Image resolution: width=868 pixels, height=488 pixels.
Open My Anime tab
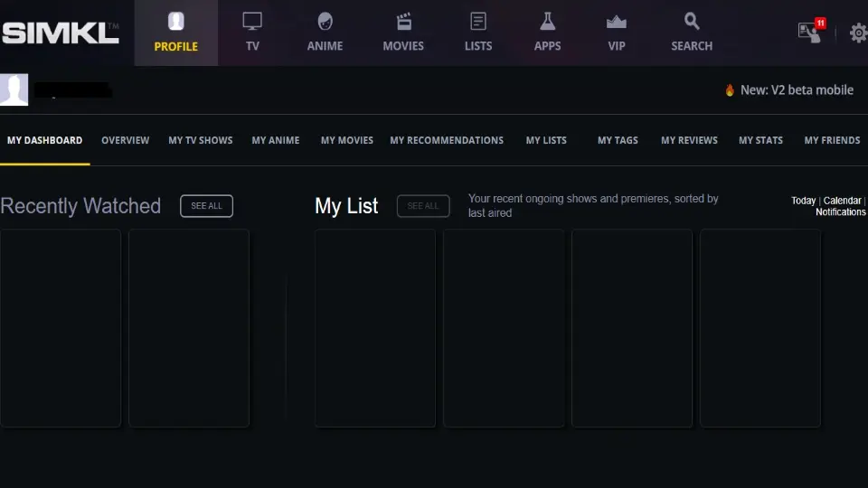(276, 141)
